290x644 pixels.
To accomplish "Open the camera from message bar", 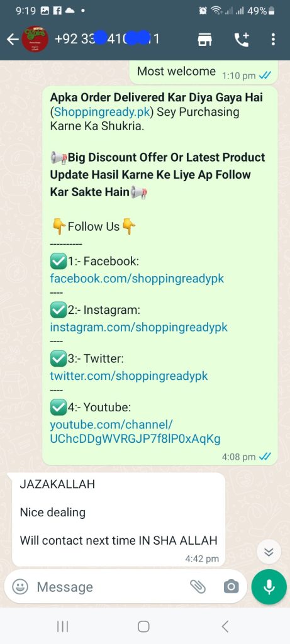I will pos(231,587).
